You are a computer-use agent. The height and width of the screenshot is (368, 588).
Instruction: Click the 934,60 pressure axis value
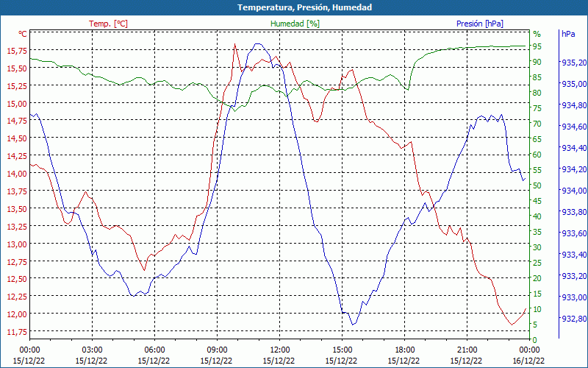point(574,127)
